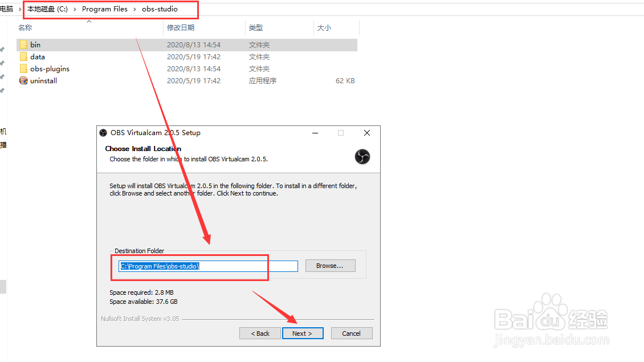Image resolution: width=644 pixels, height=362 pixels.
Task: Click the 2020/8/13 14:54 date of bin
Action: 193,45
